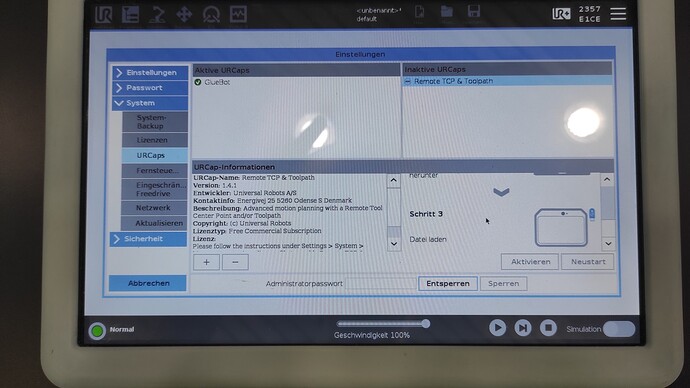Click the Entsperren button
690x388 pixels.
(x=448, y=284)
